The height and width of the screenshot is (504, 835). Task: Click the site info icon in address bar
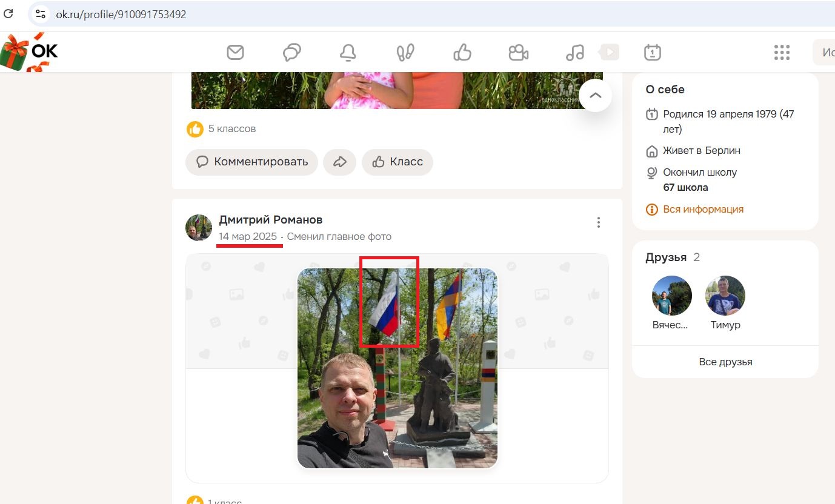coord(41,14)
